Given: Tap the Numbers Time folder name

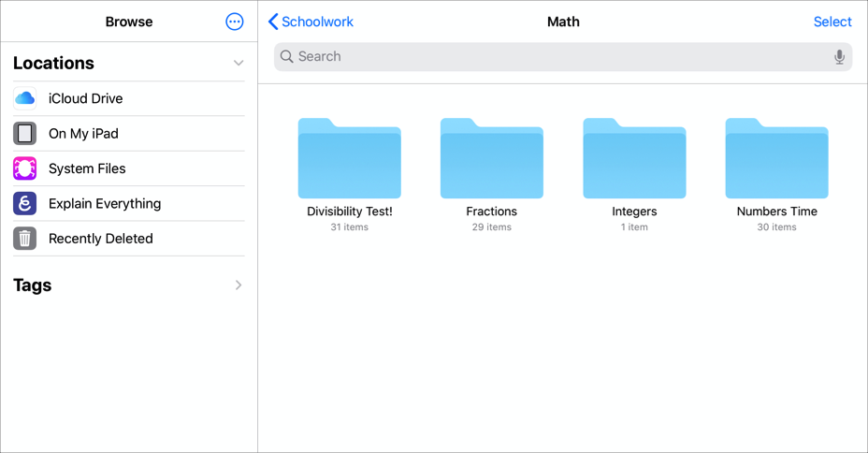Looking at the screenshot, I should 776,212.
